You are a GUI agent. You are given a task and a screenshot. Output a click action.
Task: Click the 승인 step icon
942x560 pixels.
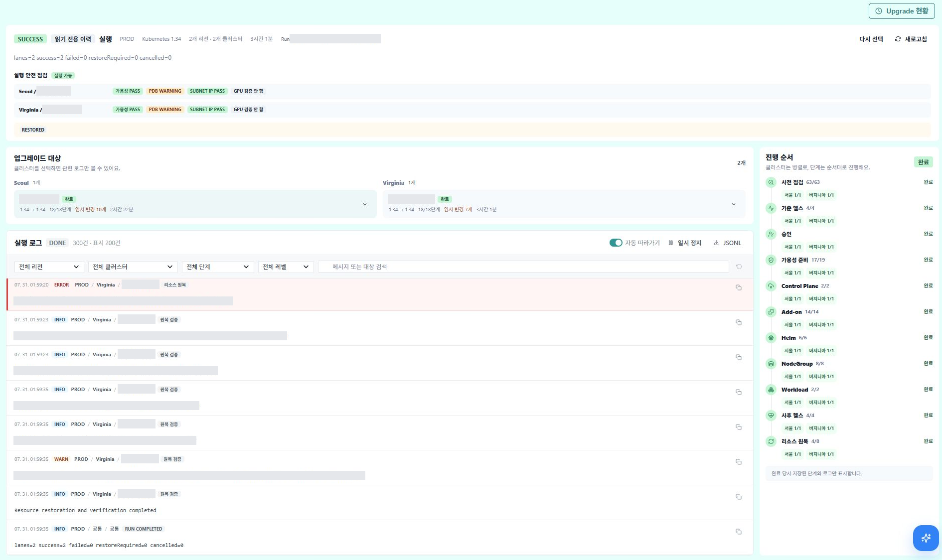(771, 234)
